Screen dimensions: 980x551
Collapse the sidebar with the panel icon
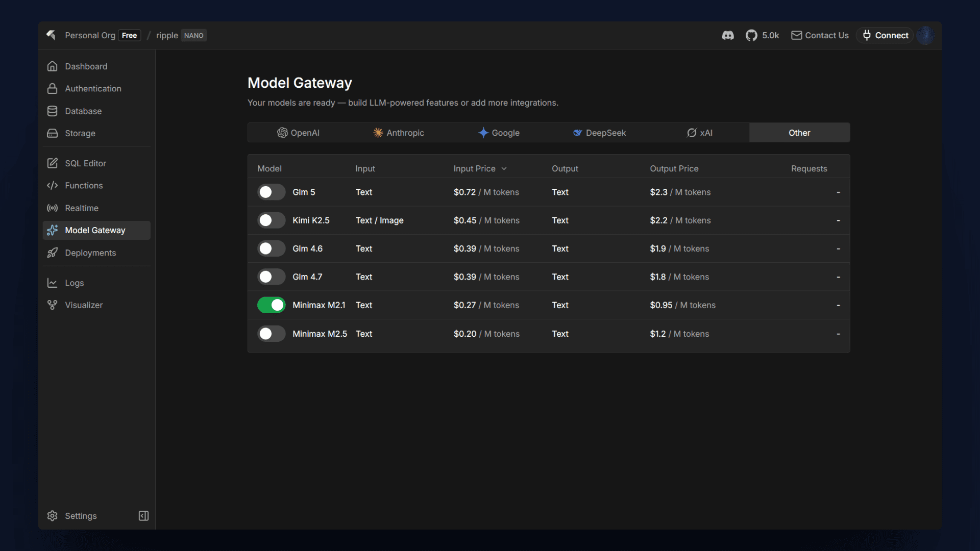pos(143,516)
